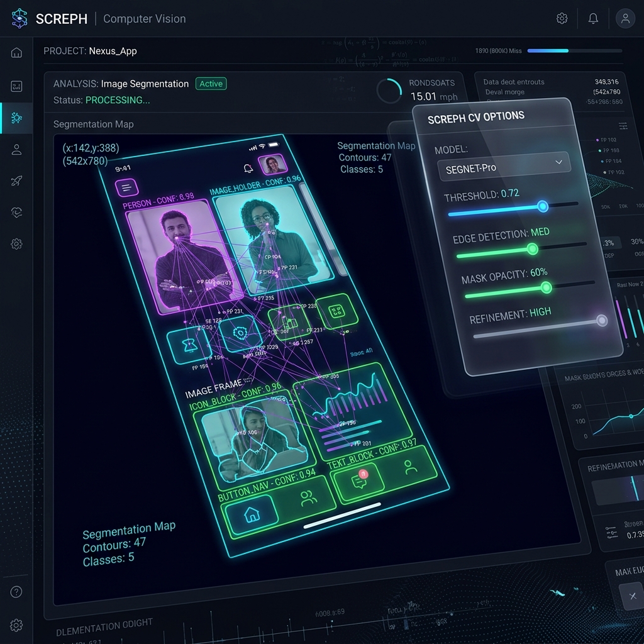Click the SCREPH logo icon

[19, 18]
